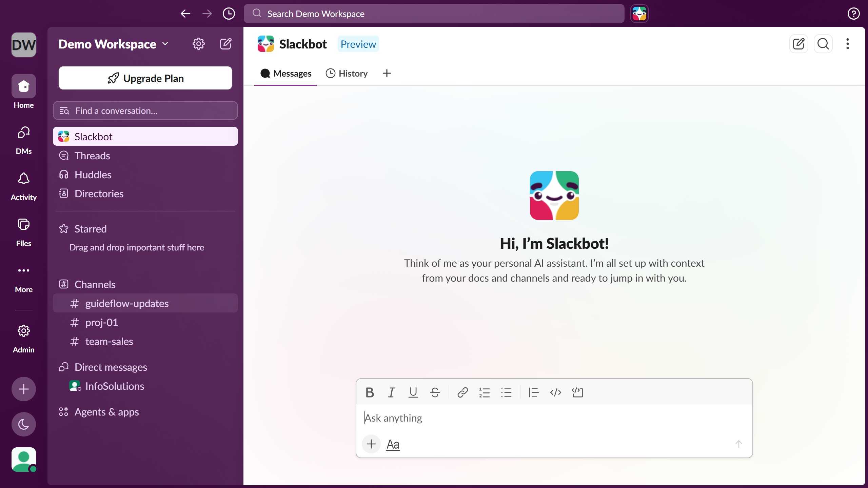Add a new tab with plus
This screenshot has height=488, width=868.
point(387,73)
